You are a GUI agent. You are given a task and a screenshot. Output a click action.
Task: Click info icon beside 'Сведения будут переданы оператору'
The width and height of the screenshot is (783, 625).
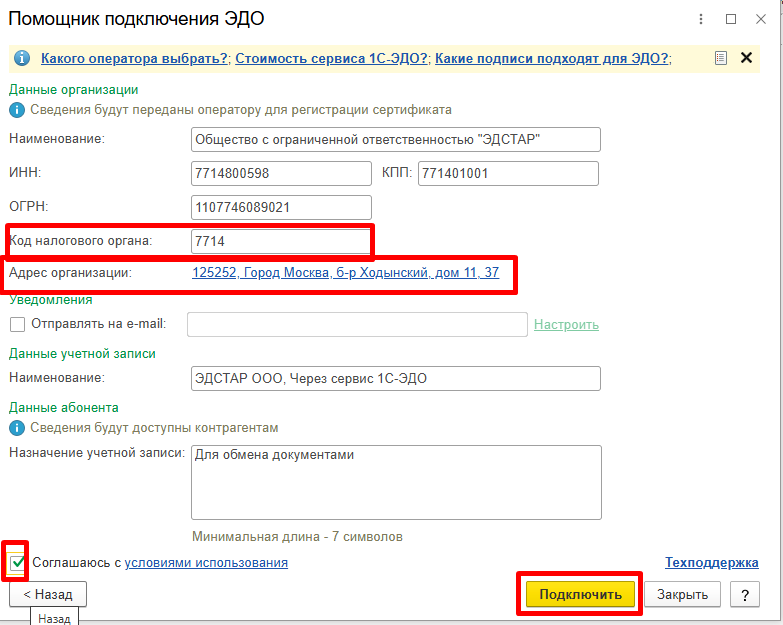click(x=17, y=110)
